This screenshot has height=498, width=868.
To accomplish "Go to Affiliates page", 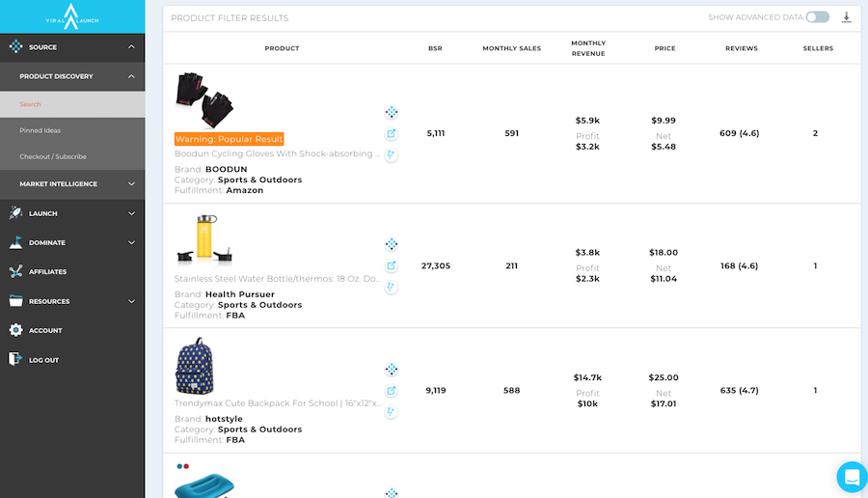I will pyautogui.click(x=47, y=272).
